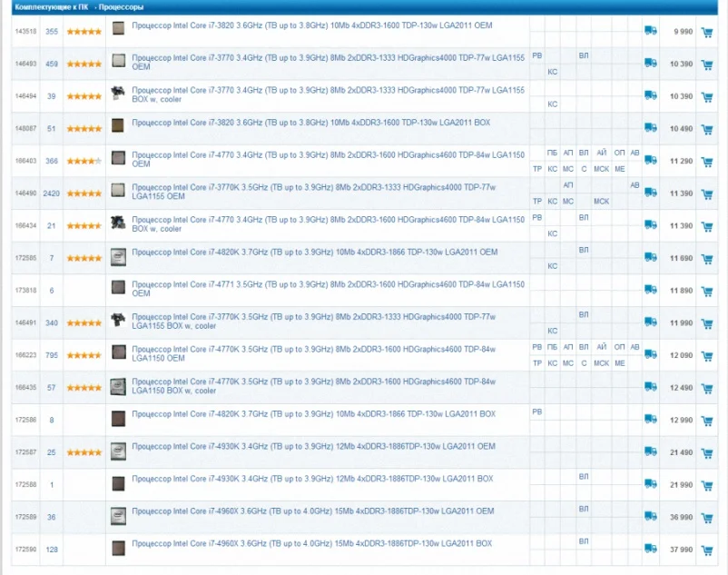Image resolution: width=728 pixels, height=575 pixels.
Task: Add the 11 690 i7-4820K OEM to cart
Action: [706, 259]
